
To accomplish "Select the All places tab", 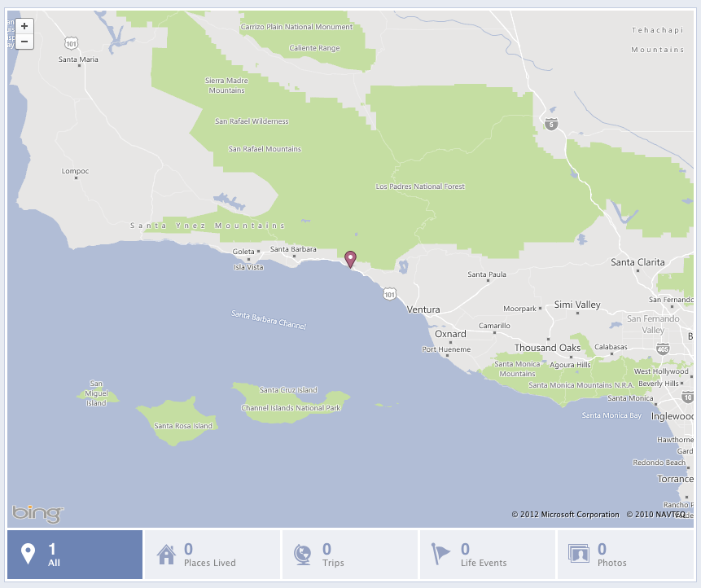I will click(x=75, y=555).
